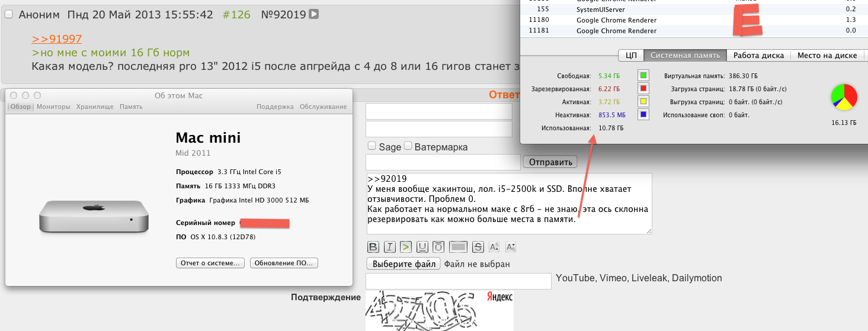This screenshot has width=868, height=331.
Task: Apply strikethrough with the S icon
Action: (478, 247)
